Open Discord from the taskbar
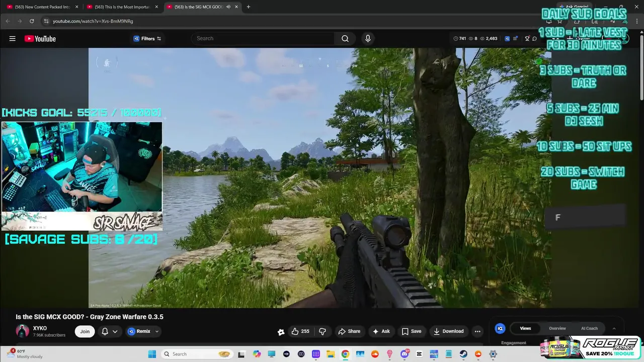This screenshot has width=644, height=362. (x=405, y=354)
